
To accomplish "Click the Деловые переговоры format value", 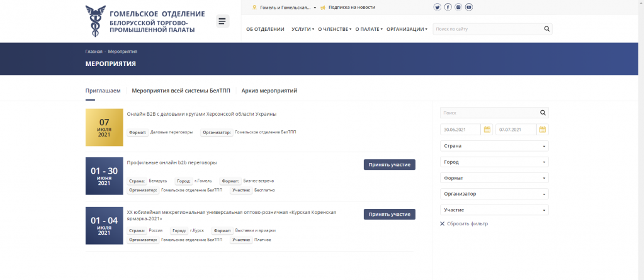I will (171, 132).
